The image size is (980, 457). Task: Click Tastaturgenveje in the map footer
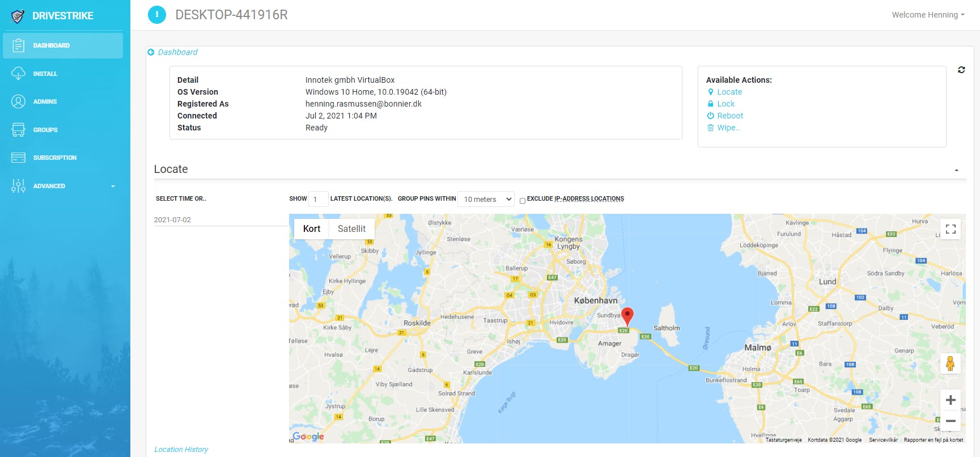pyautogui.click(x=783, y=440)
